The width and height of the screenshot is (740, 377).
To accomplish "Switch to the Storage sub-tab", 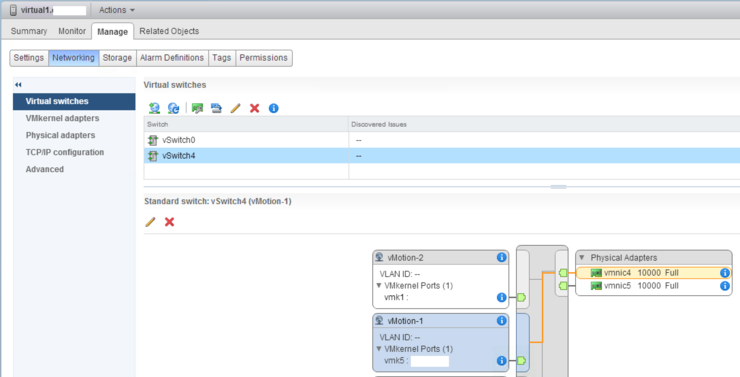I will [x=117, y=58].
